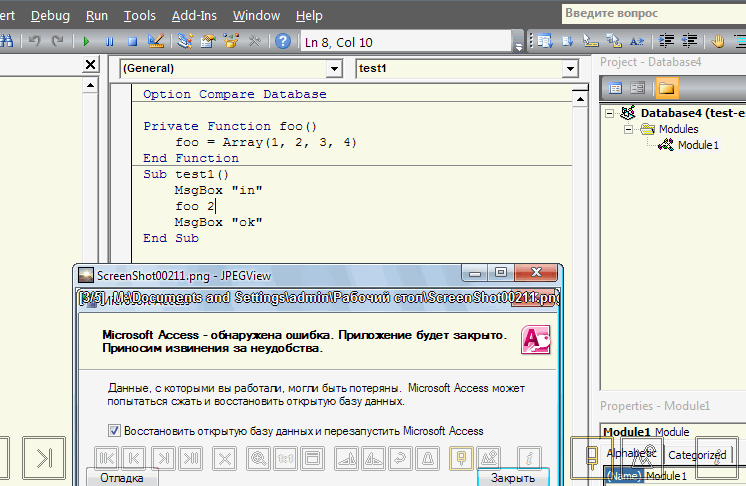This screenshot has height=486, width=746.
Task: Show image info in JPEGView
Action: tap(530, 459)
